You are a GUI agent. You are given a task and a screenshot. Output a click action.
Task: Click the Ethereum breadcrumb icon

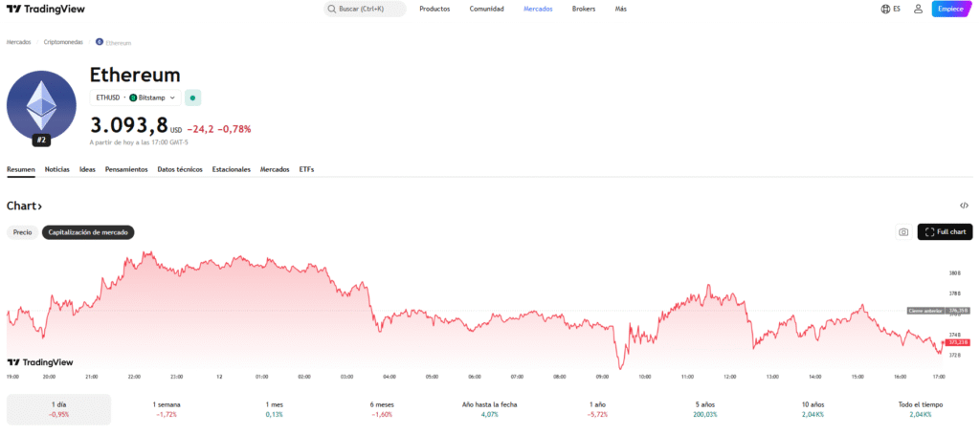(100, 42)
